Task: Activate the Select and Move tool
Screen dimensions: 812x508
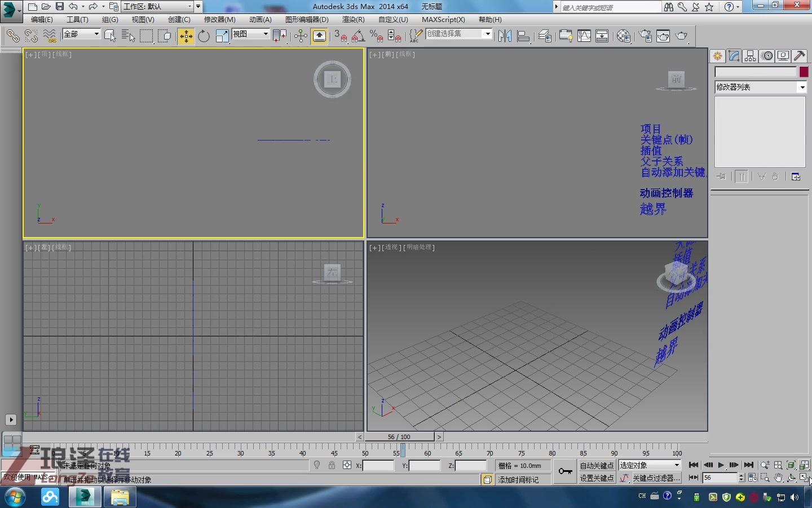Action: coord(186,36)
